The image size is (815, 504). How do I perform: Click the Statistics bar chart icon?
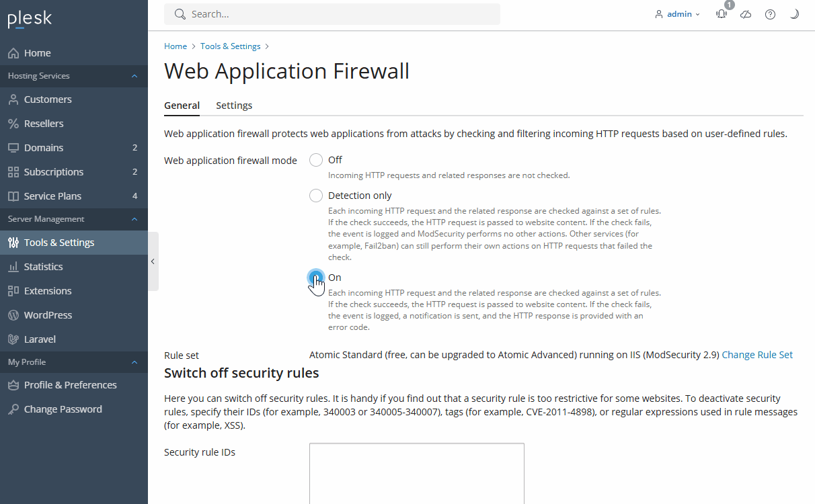pos(13,267)
